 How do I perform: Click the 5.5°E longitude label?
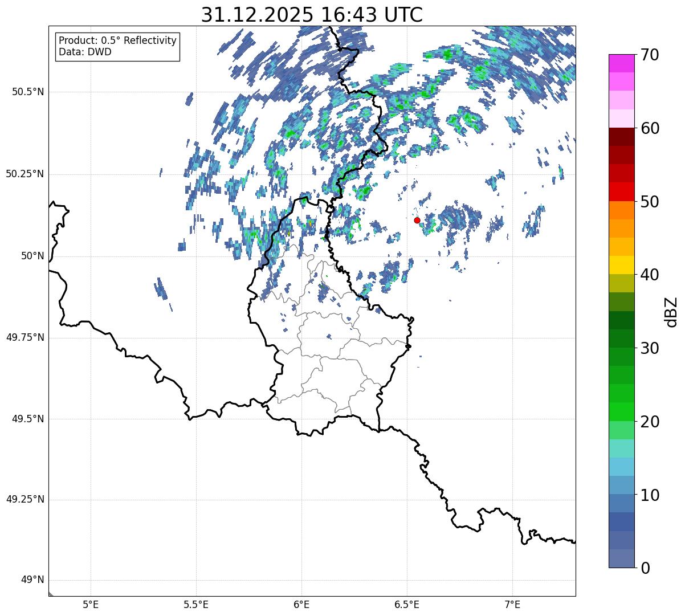[x=196, y=605]
